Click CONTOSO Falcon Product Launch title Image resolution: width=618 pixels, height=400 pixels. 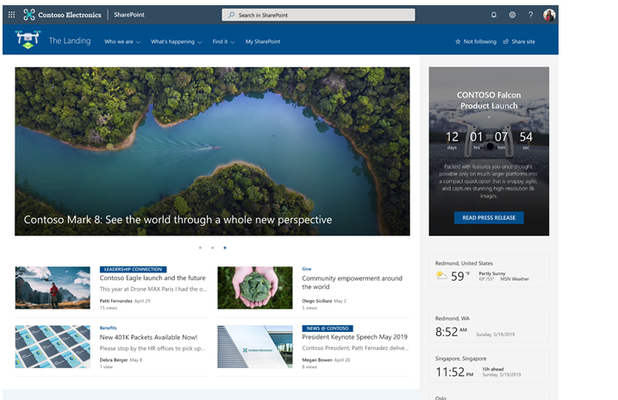tap(489, 100)
